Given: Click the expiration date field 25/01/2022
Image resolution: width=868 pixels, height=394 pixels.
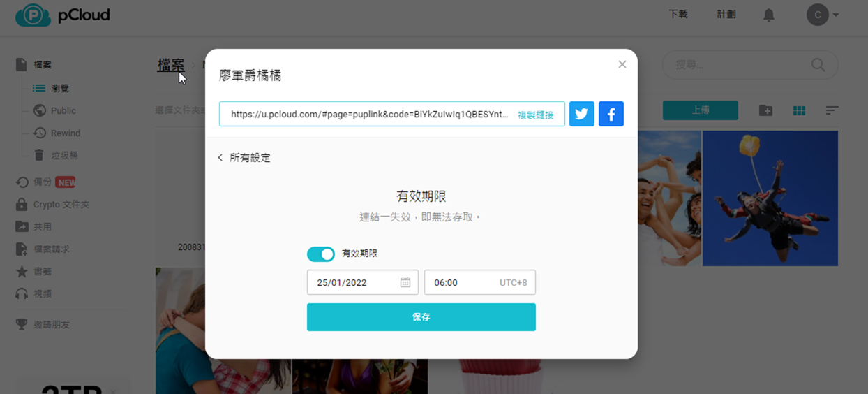Looking at the screenshot, I should coord(352,282).
